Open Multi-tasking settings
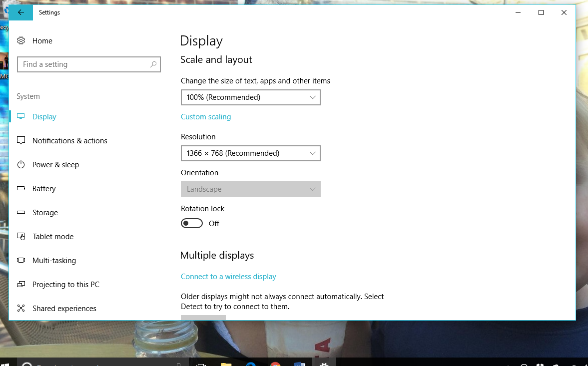588x366 pixels. click(54, 260)
